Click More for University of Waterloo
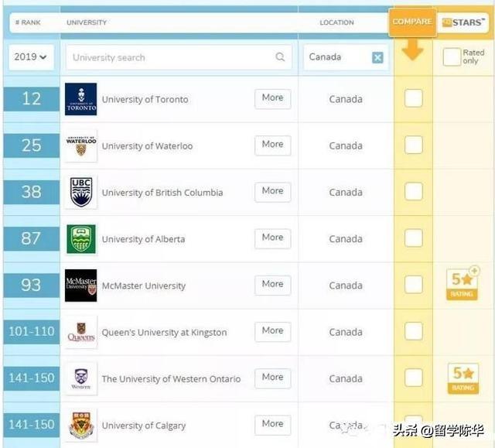Viewport: 495px width, 448px height. (x=273, y=145)
